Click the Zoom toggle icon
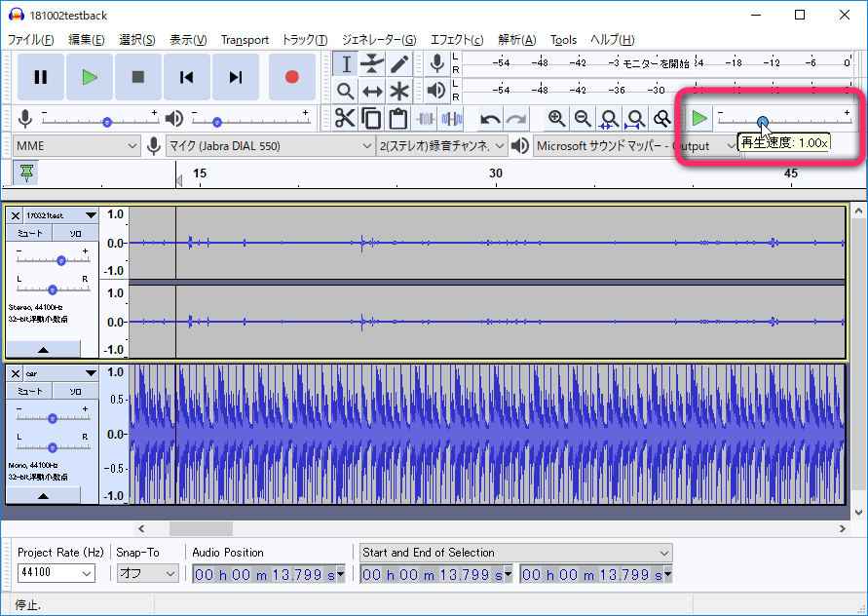 (662, 118)
